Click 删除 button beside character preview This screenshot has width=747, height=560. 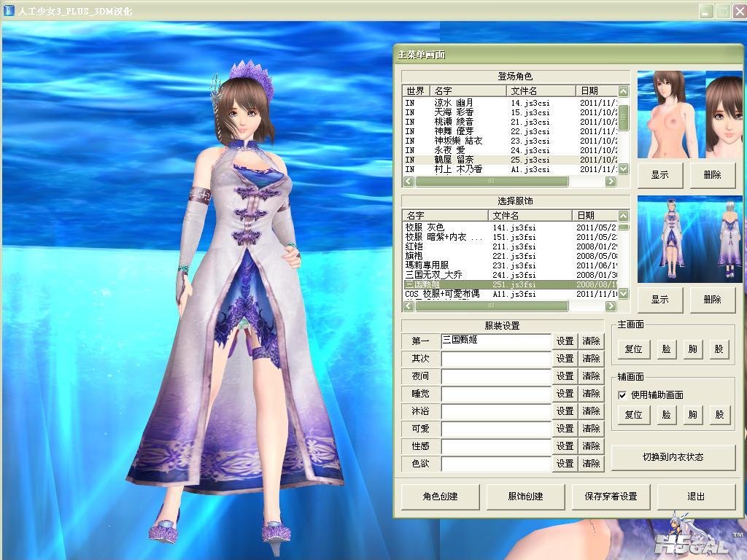coord(712,175)
